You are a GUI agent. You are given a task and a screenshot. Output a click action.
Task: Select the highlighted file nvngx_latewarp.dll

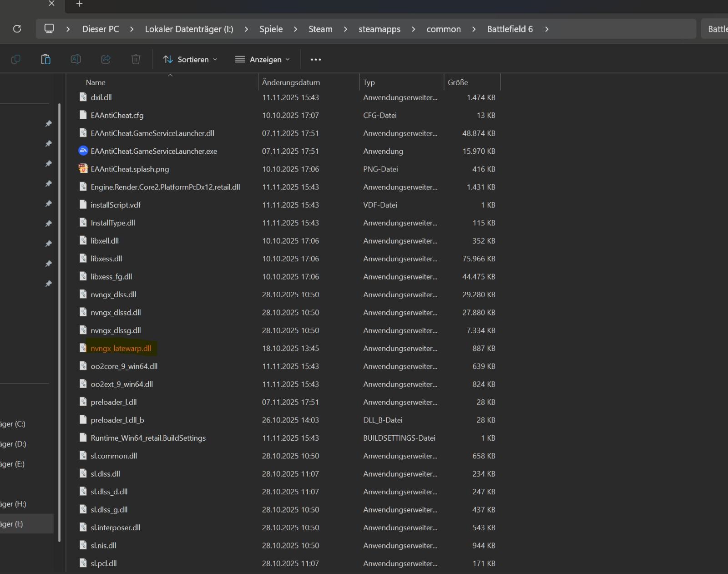pos(121,348)
